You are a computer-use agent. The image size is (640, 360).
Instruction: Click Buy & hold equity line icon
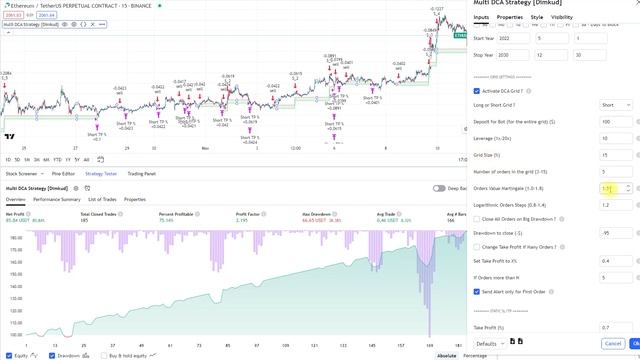pos(153,356)
